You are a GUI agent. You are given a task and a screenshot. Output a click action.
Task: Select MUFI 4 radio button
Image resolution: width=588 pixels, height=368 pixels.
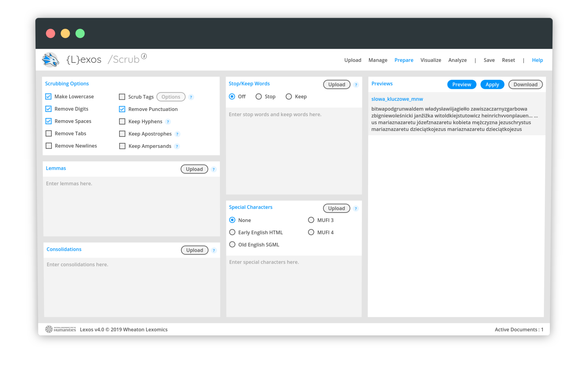pos(311,232)
